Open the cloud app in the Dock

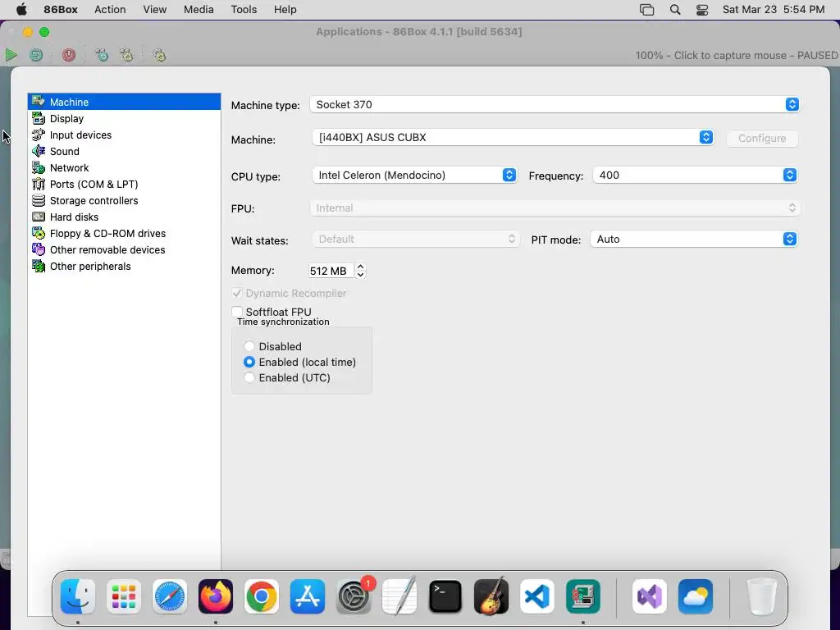(696, 596)
